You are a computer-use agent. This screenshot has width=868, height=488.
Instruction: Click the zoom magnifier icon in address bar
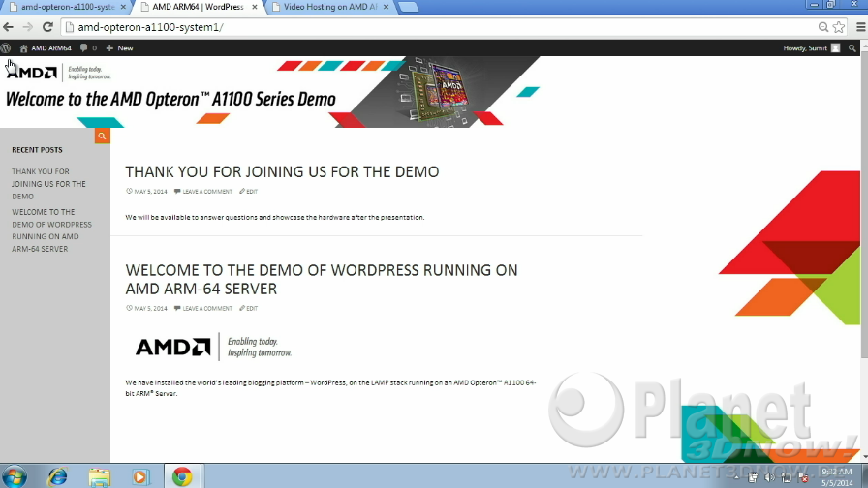click(x=823, y=27)
